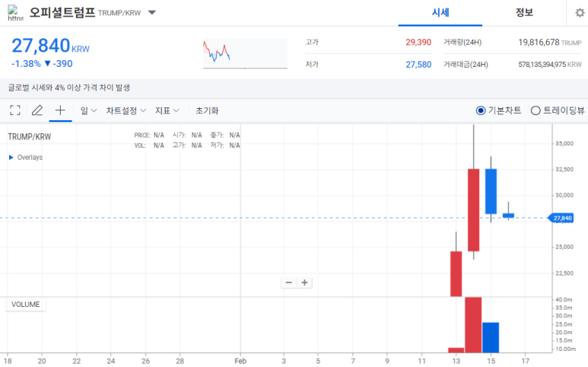Open the 일 interval dropdown
Viewport: 588px width, 367px height.
pyautogui.click(x=88, y=110)
